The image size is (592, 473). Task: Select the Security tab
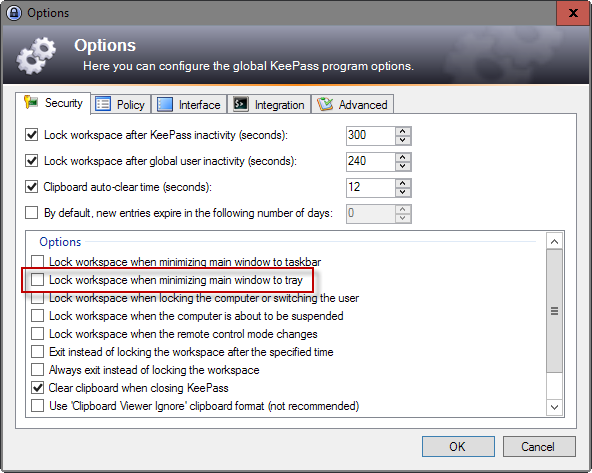[x=53, y=103]
